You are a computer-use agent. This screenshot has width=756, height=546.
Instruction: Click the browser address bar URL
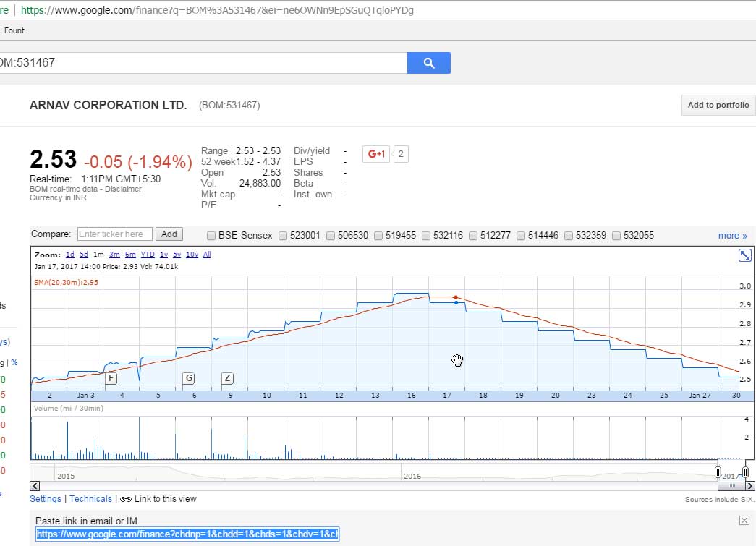click(217, 10)
